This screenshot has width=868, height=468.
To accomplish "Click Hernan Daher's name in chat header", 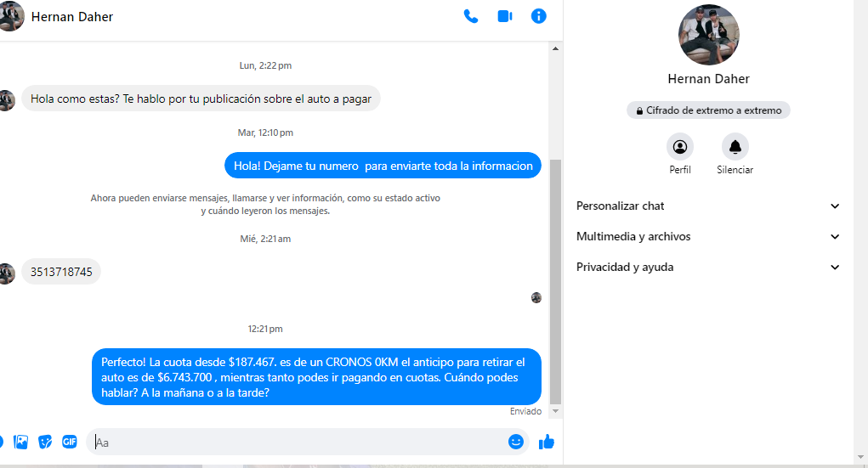I will 72,17.
